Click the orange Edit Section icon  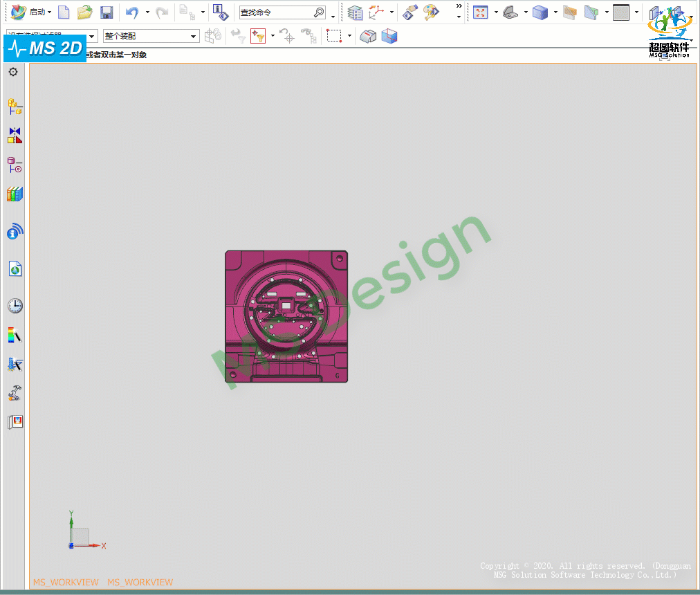pyautogui.click(x=570, y=12)
